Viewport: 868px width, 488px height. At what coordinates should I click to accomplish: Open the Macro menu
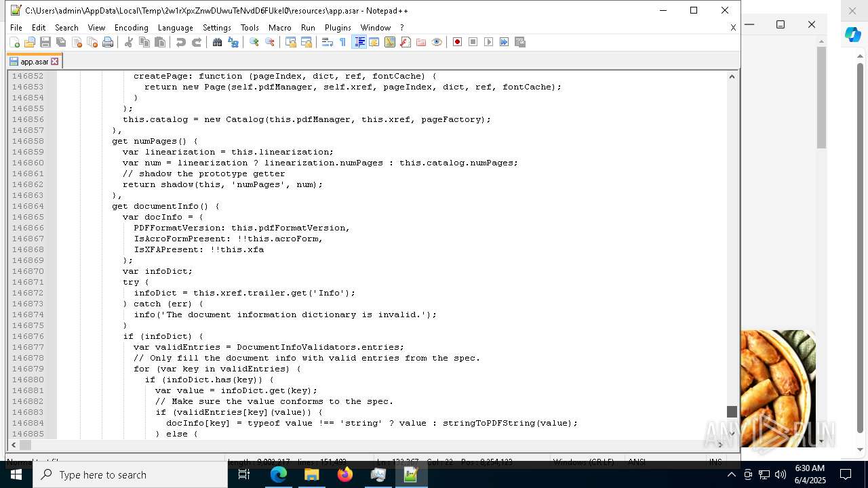pos(279,28)
